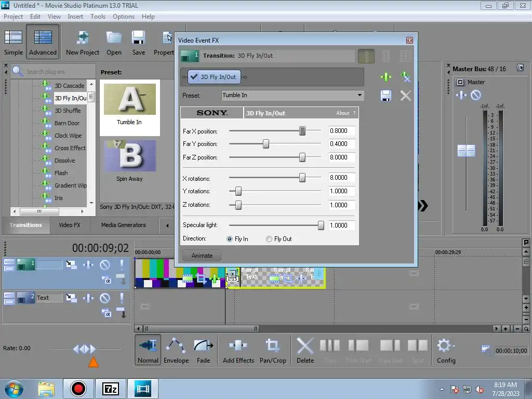532x399 pixels.
Task: Solo the Text track
Action: [x=122, y=298]
